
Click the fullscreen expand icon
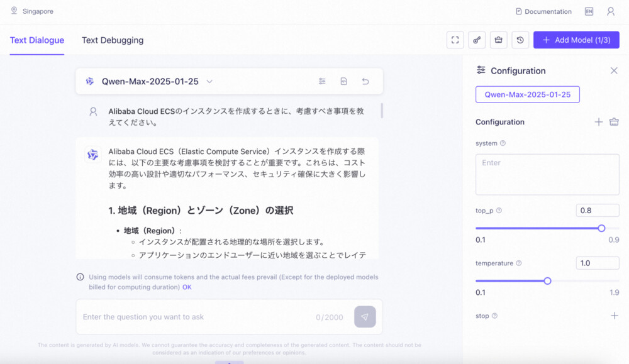pos(455,40)
